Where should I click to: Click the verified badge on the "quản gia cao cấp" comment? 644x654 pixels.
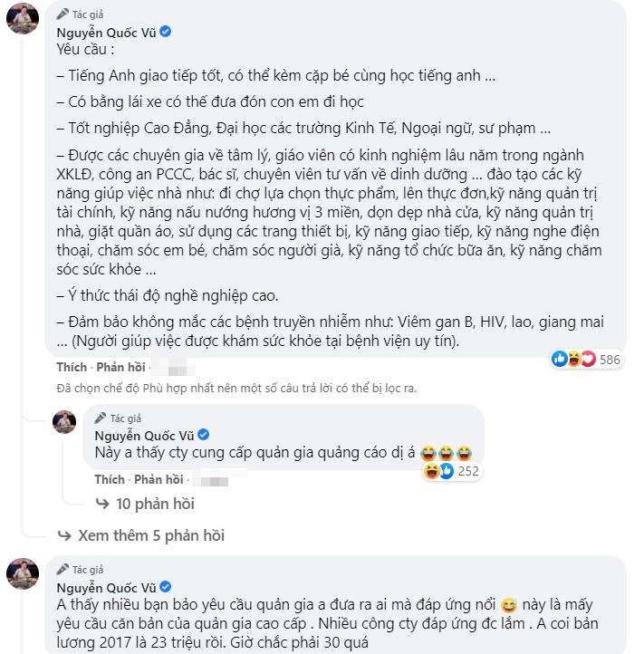[x=167, y=587]
